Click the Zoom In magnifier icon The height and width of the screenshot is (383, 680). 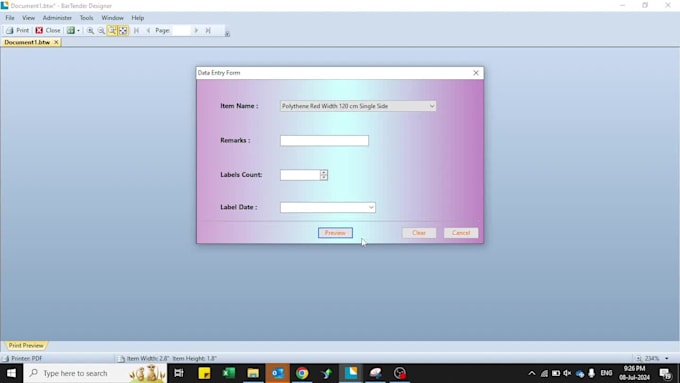pos(90,30)
